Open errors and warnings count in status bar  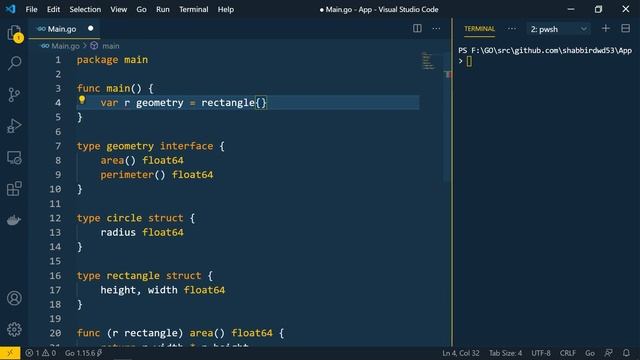click(40, 353)
